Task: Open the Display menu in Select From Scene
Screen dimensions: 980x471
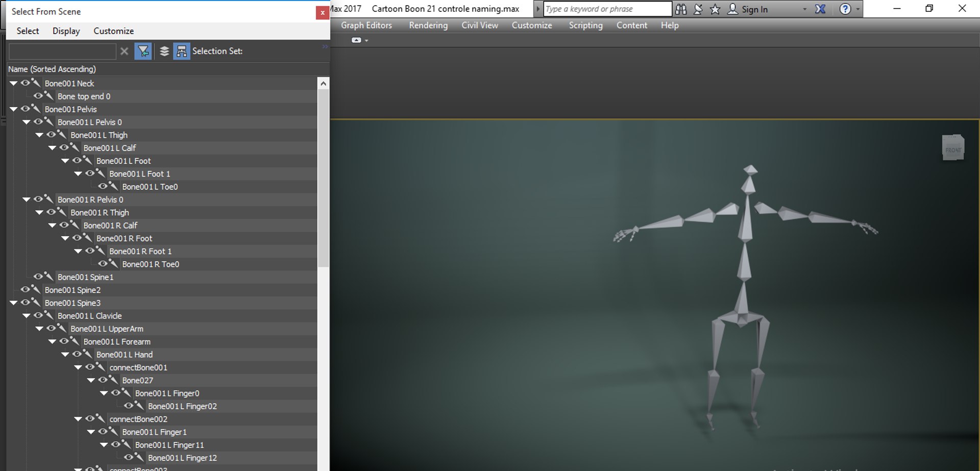Action: point(66,31)
